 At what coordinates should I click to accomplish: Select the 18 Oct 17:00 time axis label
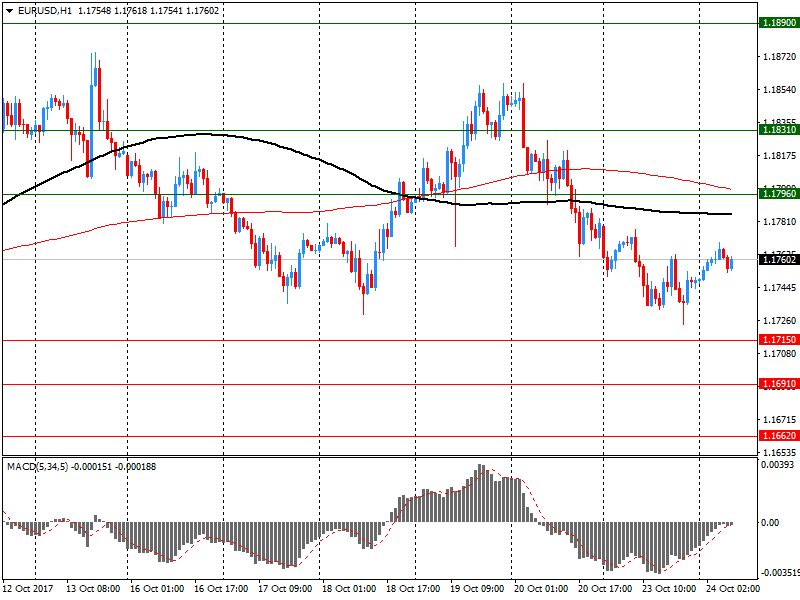pyautogui.click(x=413, y=589)
